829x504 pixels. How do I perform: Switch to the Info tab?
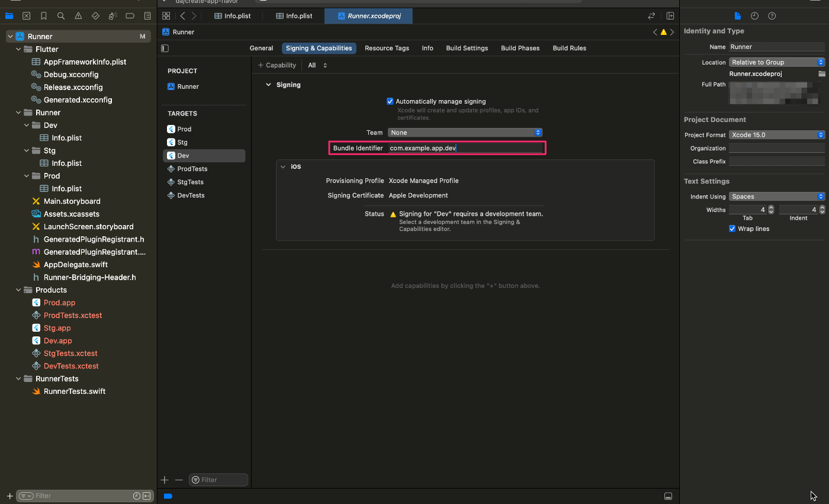click(428, 49)
